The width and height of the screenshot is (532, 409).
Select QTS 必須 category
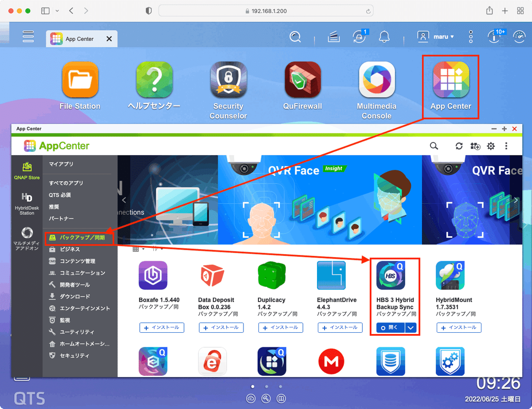pyautogui.click(x=59, y=195)
